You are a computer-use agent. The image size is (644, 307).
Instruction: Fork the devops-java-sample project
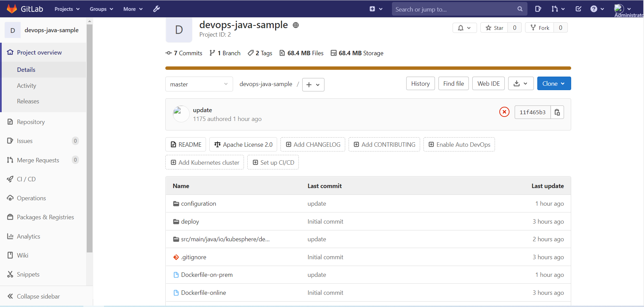[540, 28]
